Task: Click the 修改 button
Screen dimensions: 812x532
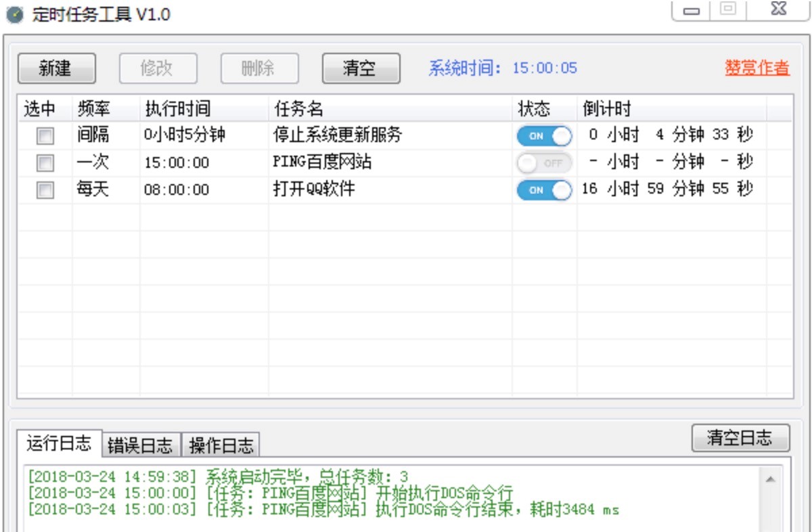Action: pos(158,68)
